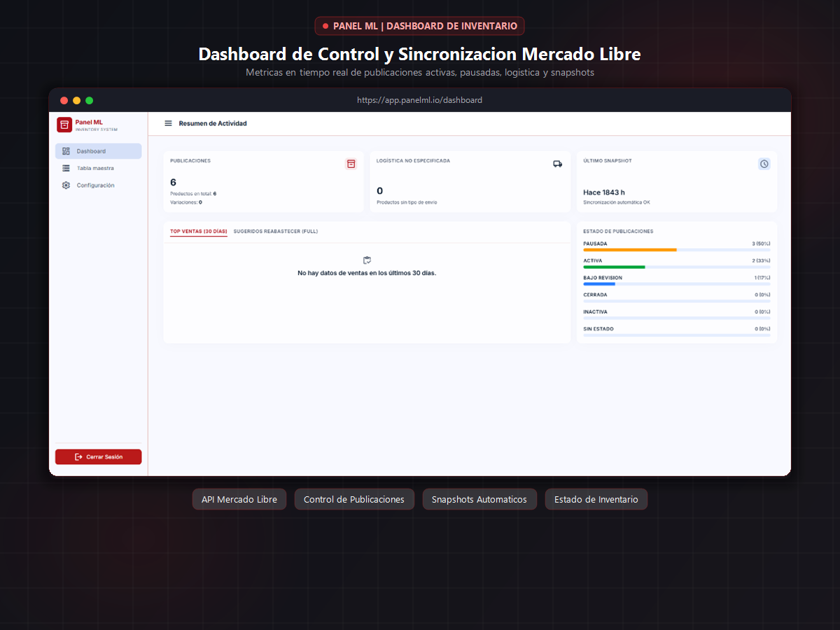Click the Dashboard de Control y Sincronizacion title
Screen dimensions: 840x630
click(420, 54)
